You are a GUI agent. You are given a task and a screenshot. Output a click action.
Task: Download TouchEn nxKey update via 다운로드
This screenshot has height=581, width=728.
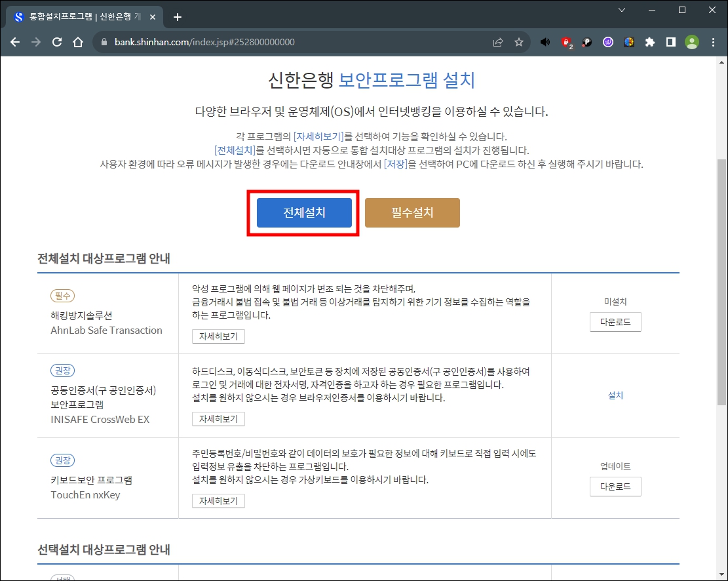click(615, 487)
